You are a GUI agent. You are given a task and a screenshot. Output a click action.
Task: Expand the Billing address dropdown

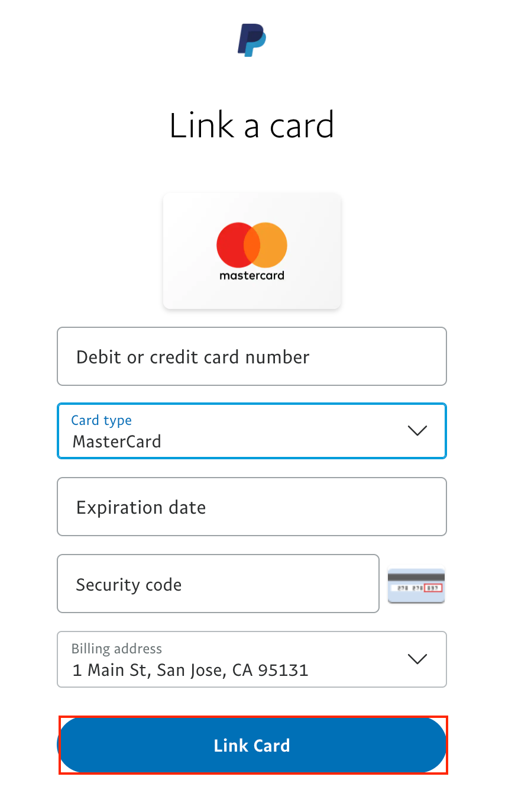[252, 659]
